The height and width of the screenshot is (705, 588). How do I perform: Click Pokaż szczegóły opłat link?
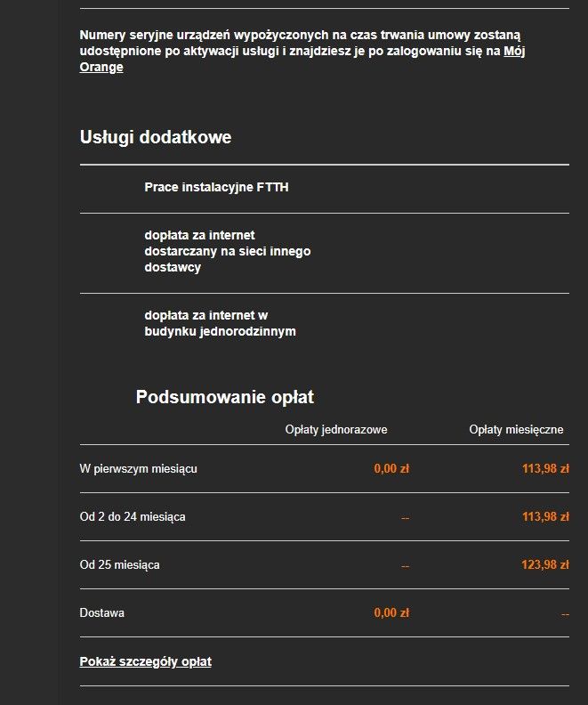[x=145, y=661]
